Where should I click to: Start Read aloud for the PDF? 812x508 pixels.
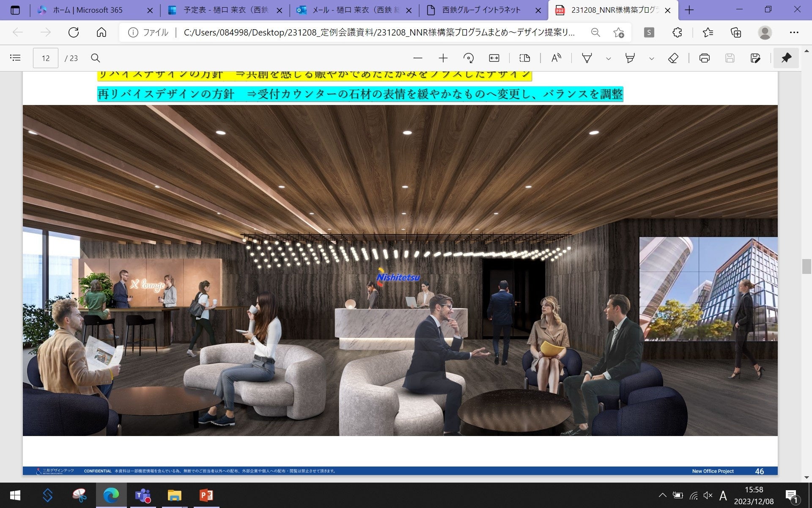tap(556, 58)
